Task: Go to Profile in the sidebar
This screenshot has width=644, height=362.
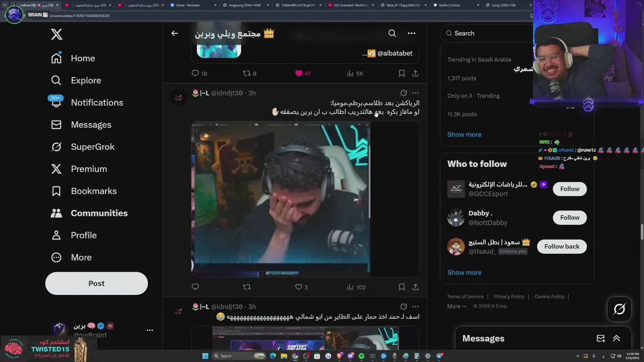Action: coord(73,235)
